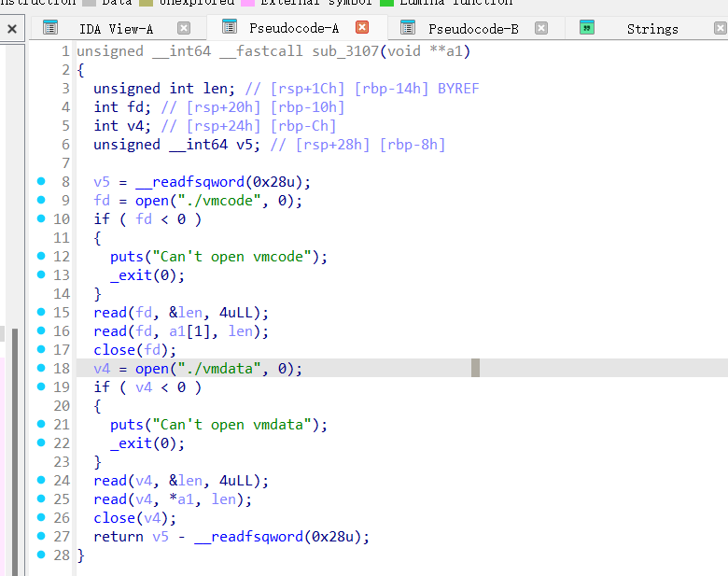Click the green Strings tab icon
This screenshot has height=576, width=728.
click(586, 28)
